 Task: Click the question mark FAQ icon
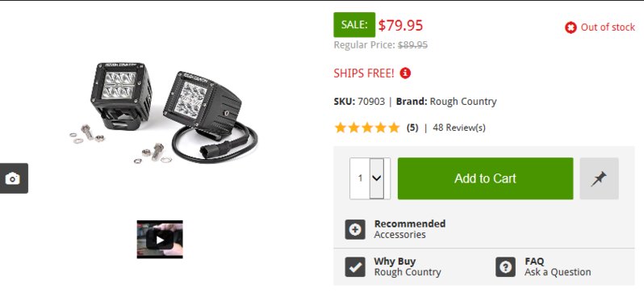tap(505, 266)
